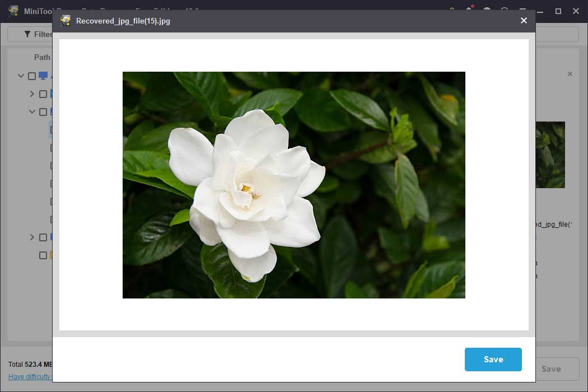The image size is (588, 392).
Task: Click the small thumbnail in the right panel
Action: pos(550,155)
